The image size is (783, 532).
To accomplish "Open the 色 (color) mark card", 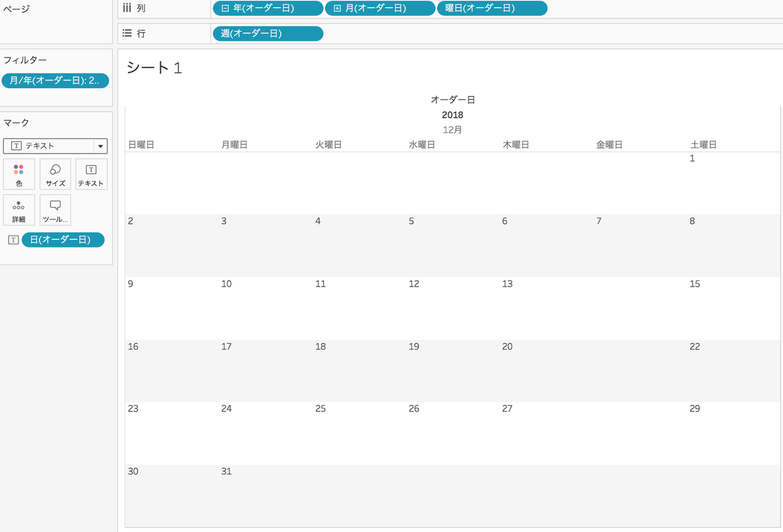I will tap(19, 174).
